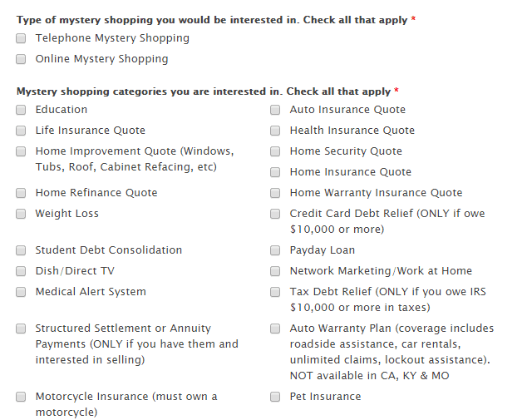The image size is (522, 420).
Task: Tick the Online Mystery Shopping checkbox
Action: (x=21, y=59)
